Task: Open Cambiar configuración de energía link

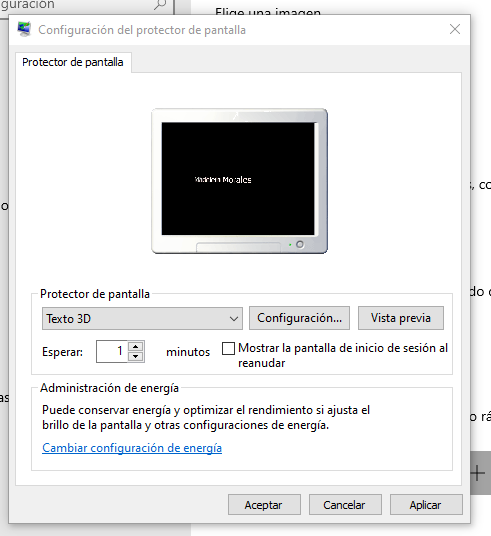Action: pyautogui.click(x=132, y=448)
